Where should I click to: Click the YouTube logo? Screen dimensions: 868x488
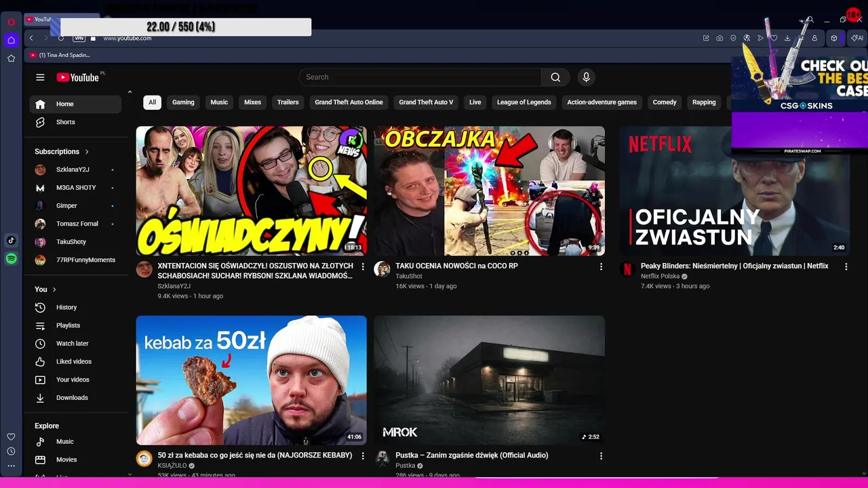(x=78, y=77)
